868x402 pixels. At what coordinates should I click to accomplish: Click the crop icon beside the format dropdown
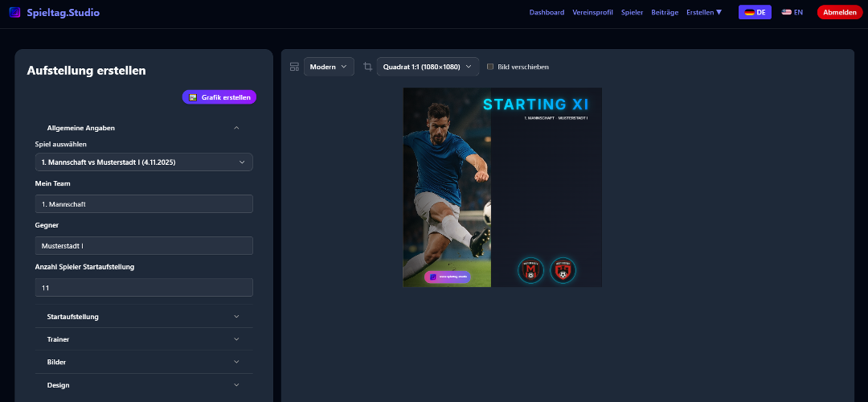click(x=367, y=67)
